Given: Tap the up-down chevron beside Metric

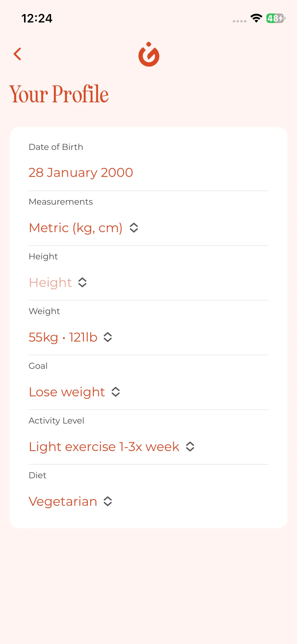Looking at the screenshot, I should coord(134,228).
